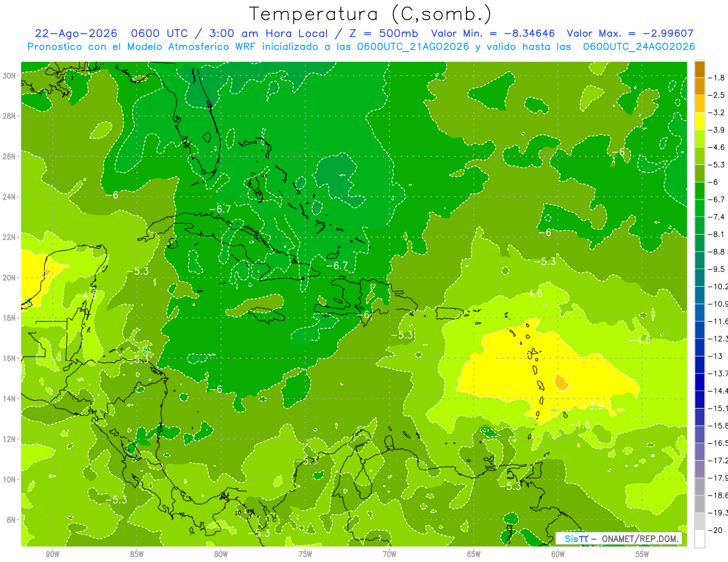Click the colorbar legend value -7.4
The height and width of the screenshot is (562, 728).
pyautogui.click(x=718, y=217)
